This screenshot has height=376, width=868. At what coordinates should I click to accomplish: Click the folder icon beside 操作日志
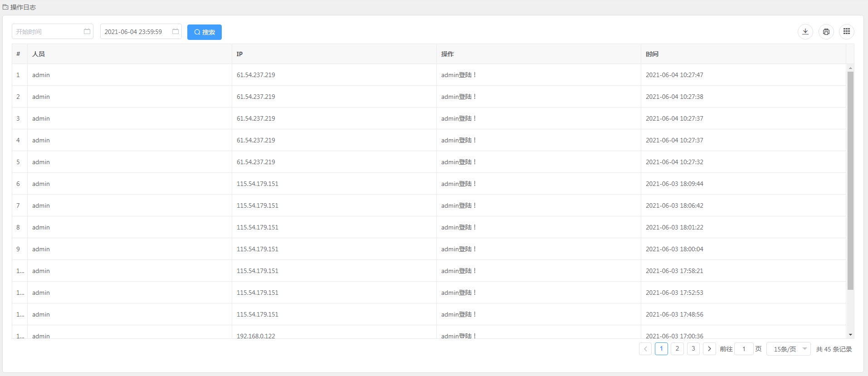pyautogui.click(x=5, y=7)
